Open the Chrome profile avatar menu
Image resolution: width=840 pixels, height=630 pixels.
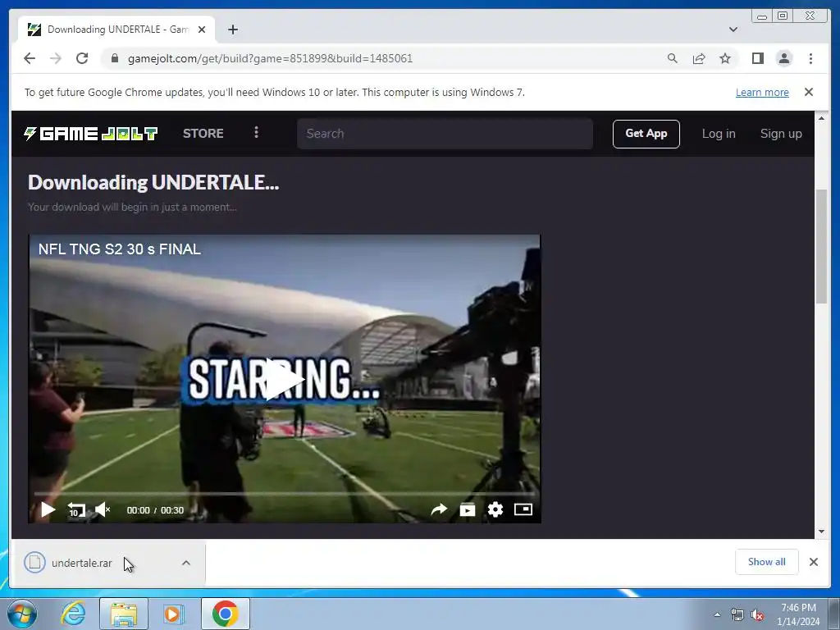pos(784,58)
